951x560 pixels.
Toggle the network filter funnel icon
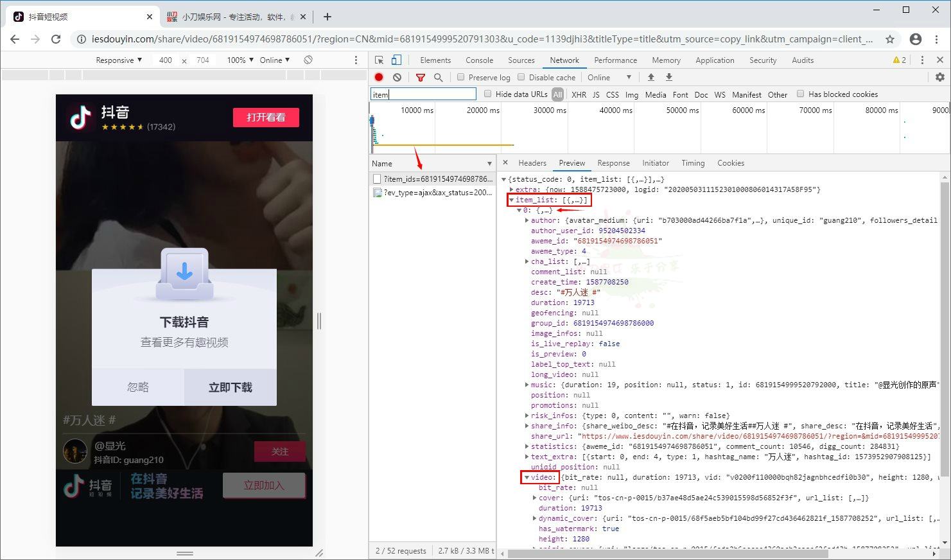pyautogui.click(x=421, y=77)
